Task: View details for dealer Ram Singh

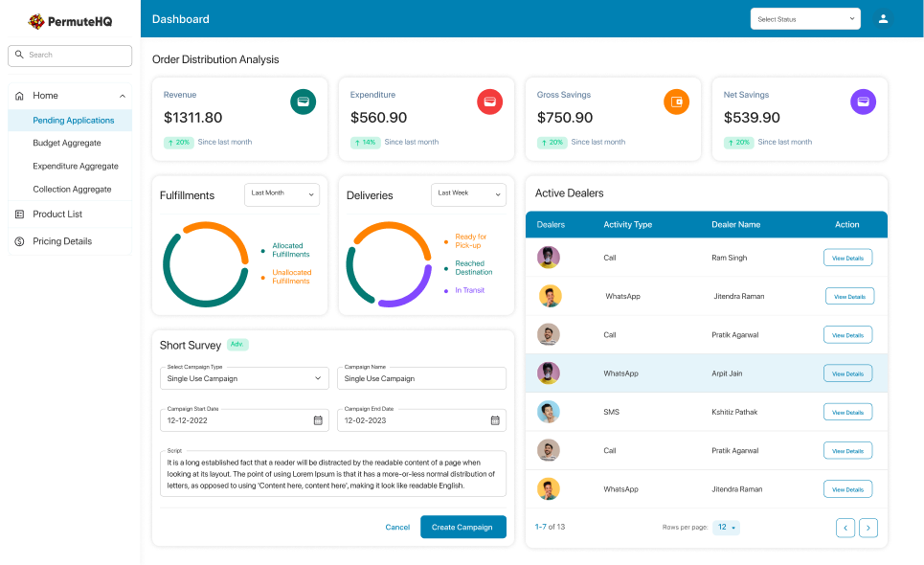Action: [847, 259]
